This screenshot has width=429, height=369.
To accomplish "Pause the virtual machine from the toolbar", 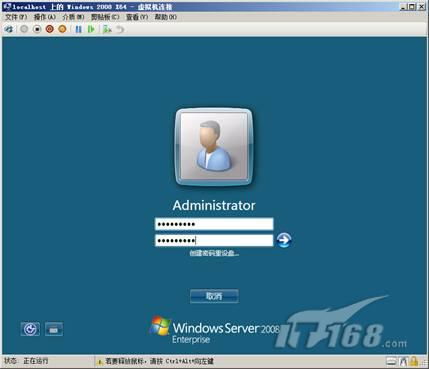I will tap(78, 29).
